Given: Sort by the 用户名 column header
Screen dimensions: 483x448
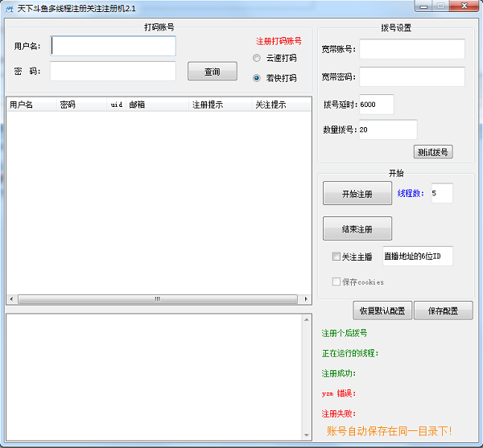Looking at the screenshot, I should pyautogui.click(x=31, y=105).
